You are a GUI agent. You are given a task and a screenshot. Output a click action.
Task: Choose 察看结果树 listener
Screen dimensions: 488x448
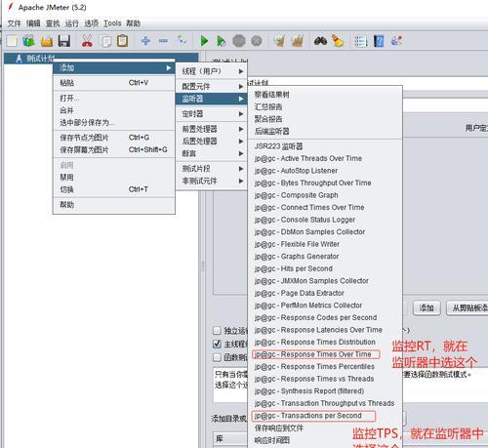pyautogui.click(x=325, y=95)
